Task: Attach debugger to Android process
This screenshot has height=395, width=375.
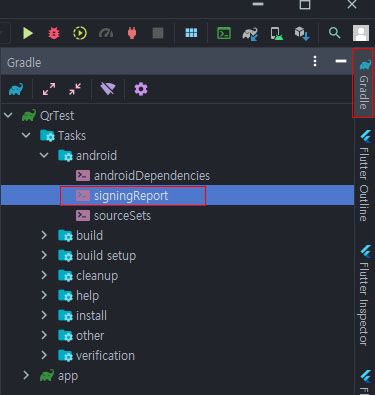Action: point(132,33)
